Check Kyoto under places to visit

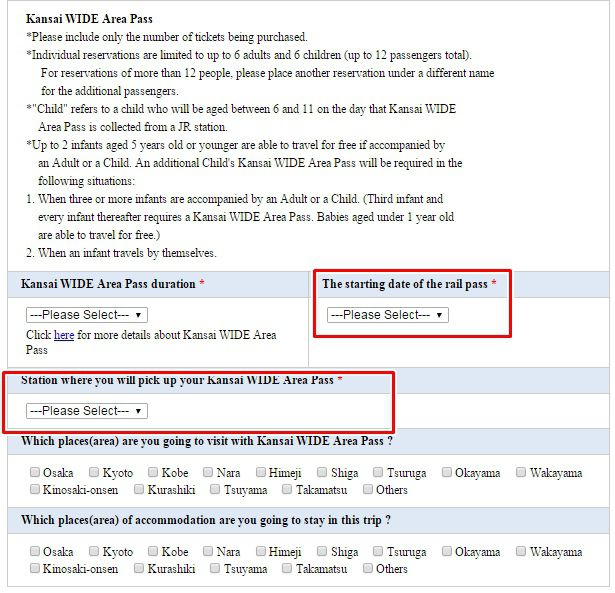[94, 472]
